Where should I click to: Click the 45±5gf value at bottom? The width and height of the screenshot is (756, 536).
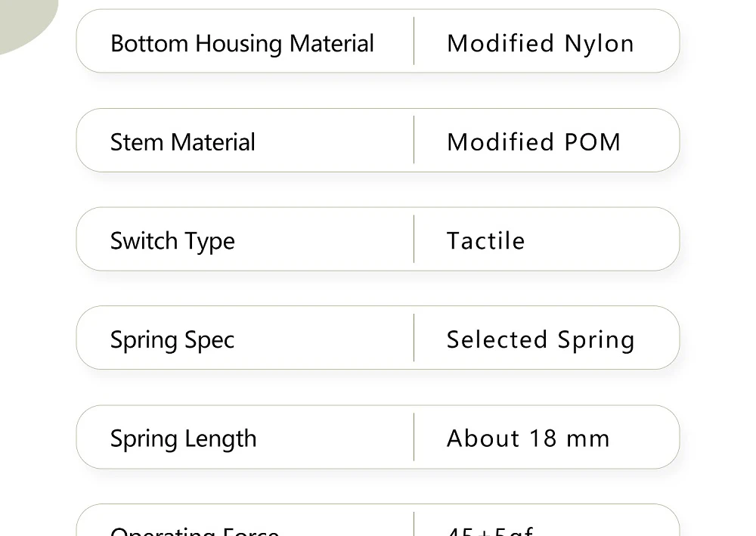click(490, 531)
